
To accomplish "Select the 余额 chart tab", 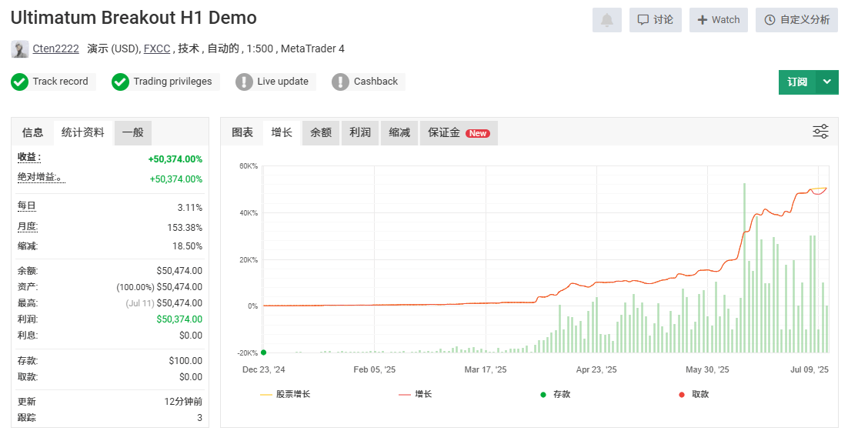I will point(321,133).
